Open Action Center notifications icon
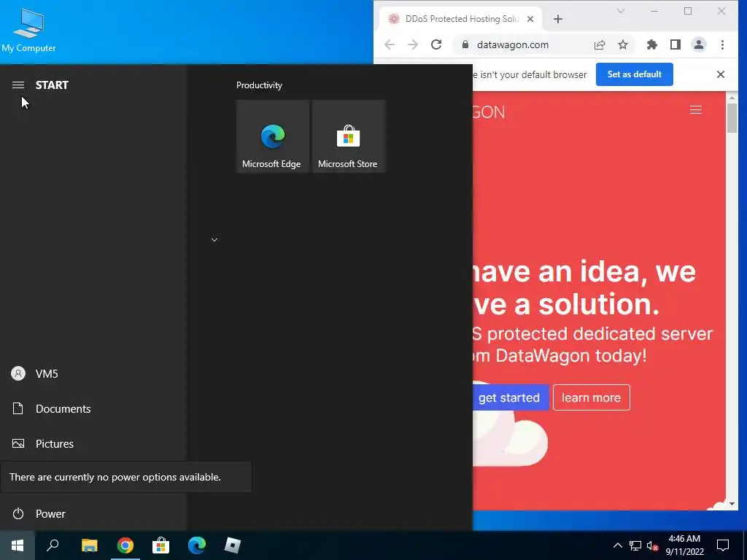The image size is (747, 560). [723, 545]
